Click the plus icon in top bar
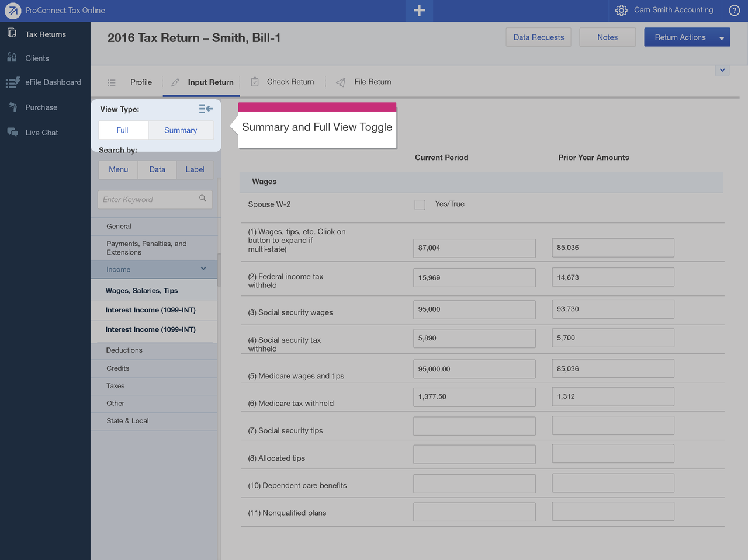Screen dimensions: 748x560 tap(419, 11)
